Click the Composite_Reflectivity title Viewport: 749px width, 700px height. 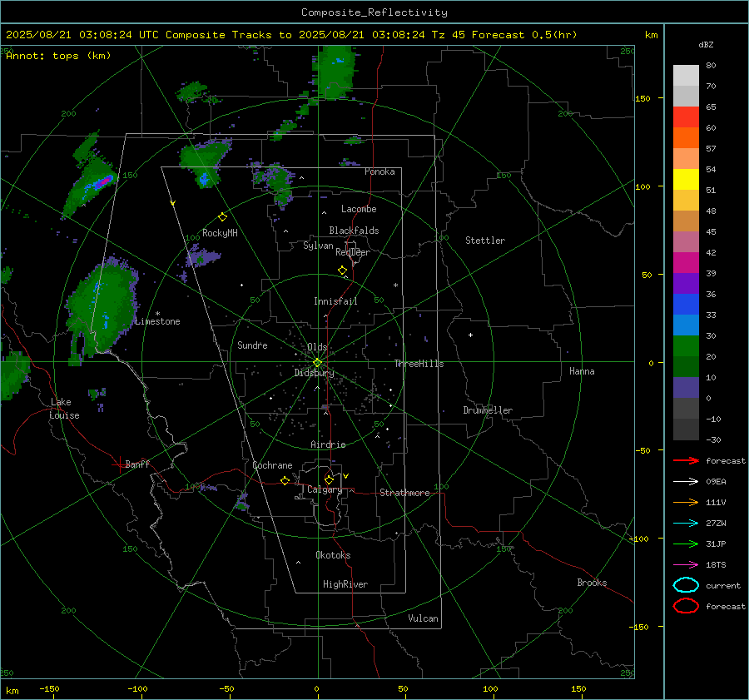click(x=374, y=12)
